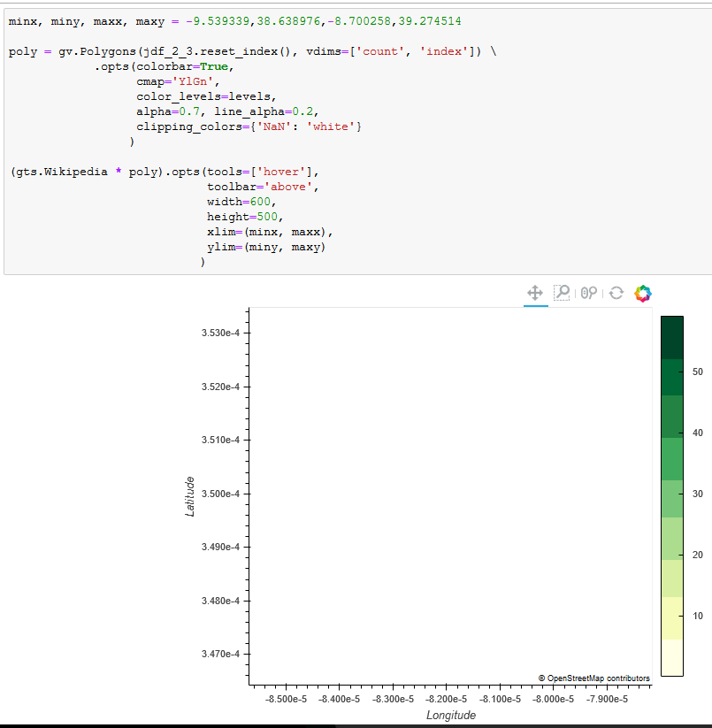The height and width of the screenshot is (728, 712).
Task: Click the 50 tick label on the colorbar
Action: coord(698,372)
